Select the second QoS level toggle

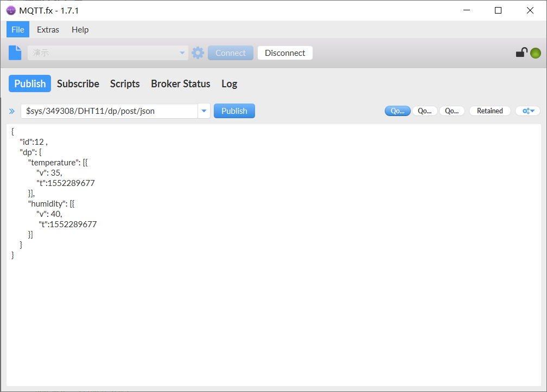424,111
